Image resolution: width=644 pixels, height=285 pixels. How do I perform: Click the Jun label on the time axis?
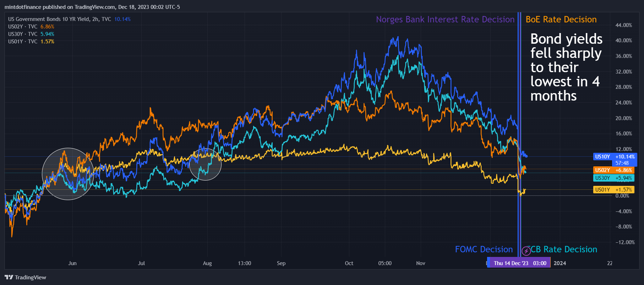(72, 263)
